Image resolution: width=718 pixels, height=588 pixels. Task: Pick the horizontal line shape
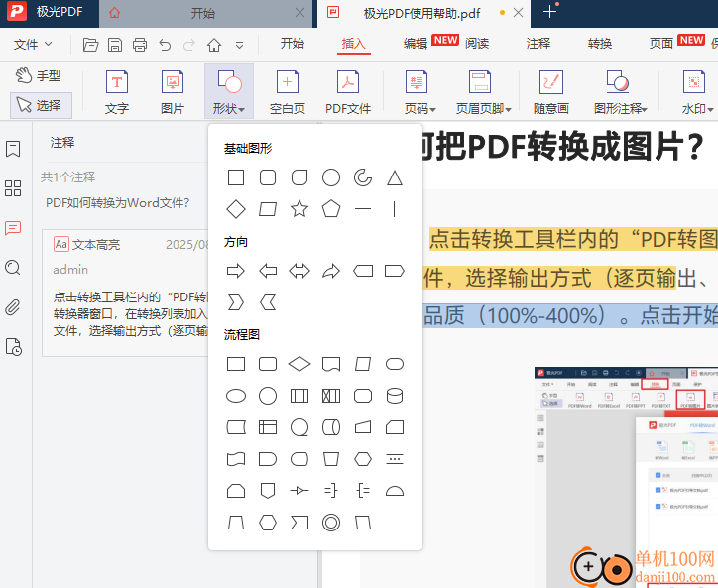tap(363, 209)
